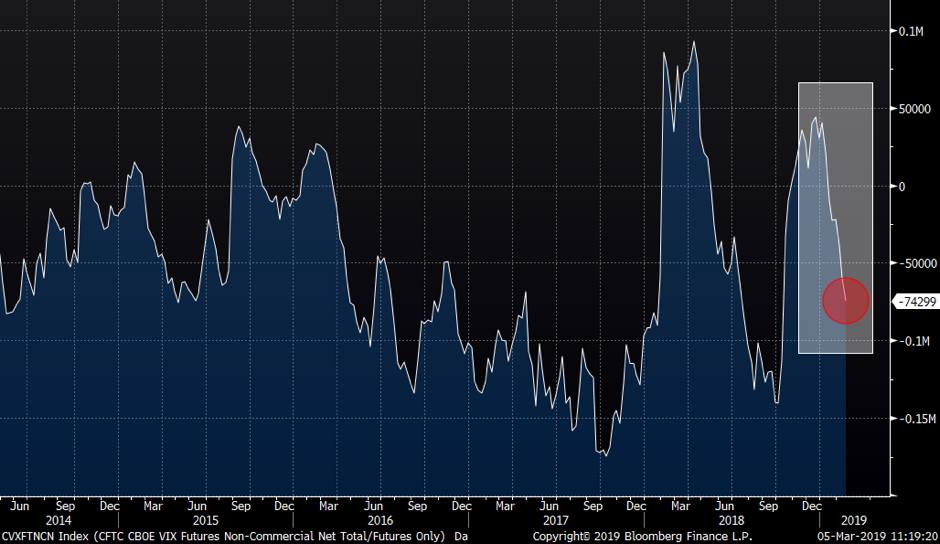Select the Sep 2018 month label
This screenshot has height=544, width=940.
pos(769,506)
